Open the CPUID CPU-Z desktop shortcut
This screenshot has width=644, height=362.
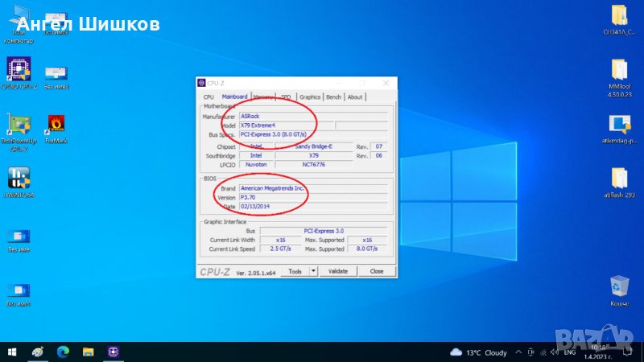19,69
